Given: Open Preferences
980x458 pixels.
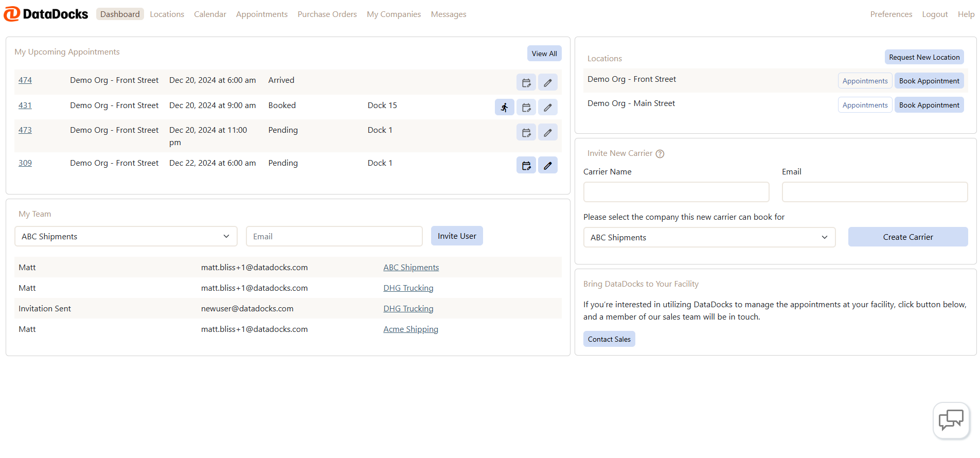Looking at the screenshot, I should 891,14.
